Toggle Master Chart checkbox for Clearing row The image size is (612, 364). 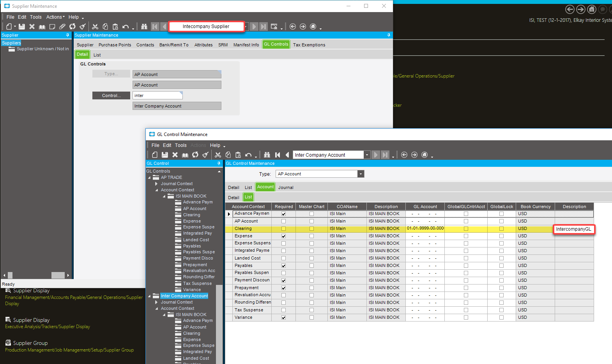click(311, 229)
